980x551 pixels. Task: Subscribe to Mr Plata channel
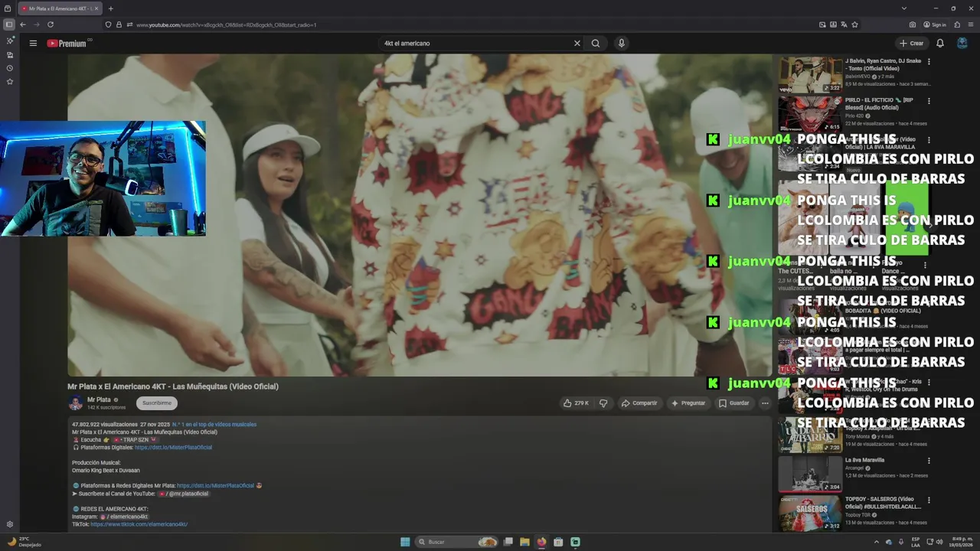click(x=157, y=403)
